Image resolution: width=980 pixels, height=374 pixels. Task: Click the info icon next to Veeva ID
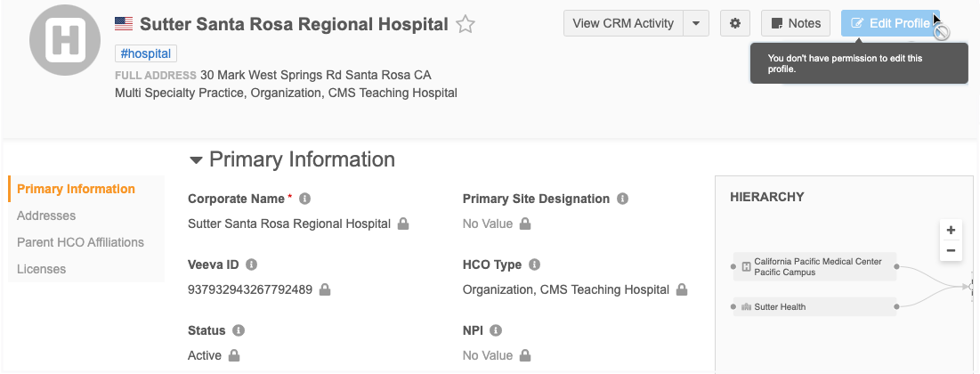tap(252, 264)
